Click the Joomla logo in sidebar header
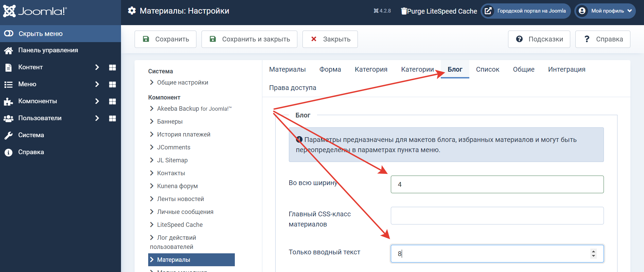 click(35, 11)
